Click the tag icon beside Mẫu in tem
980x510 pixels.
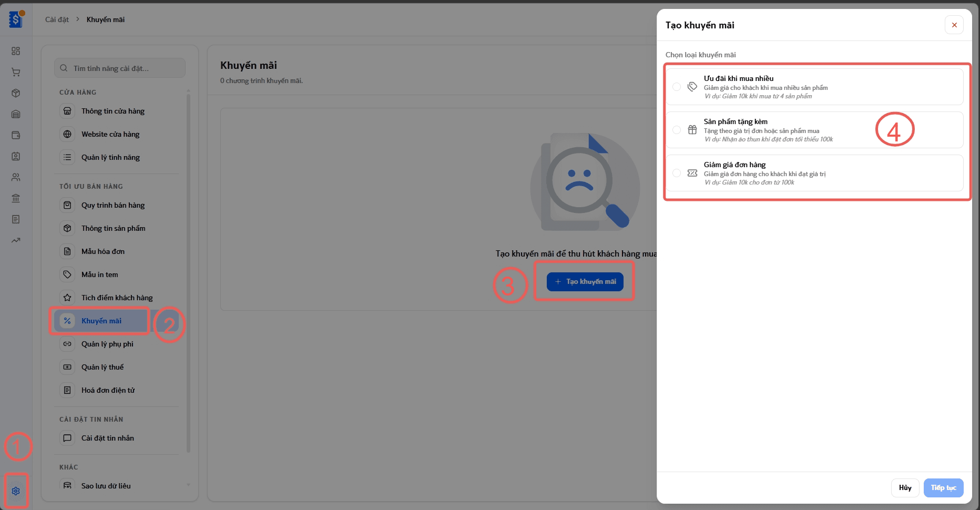[x=67, y=274]
